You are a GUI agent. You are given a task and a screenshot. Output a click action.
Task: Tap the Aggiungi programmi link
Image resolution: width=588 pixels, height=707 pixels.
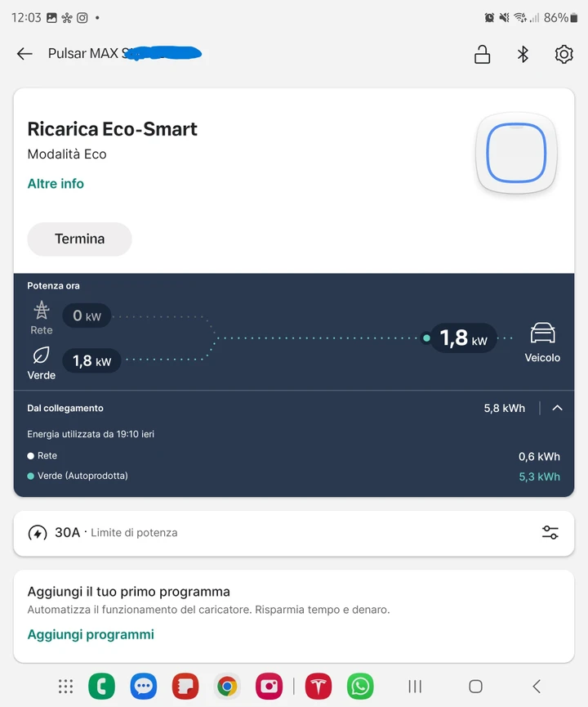[91, 634]
